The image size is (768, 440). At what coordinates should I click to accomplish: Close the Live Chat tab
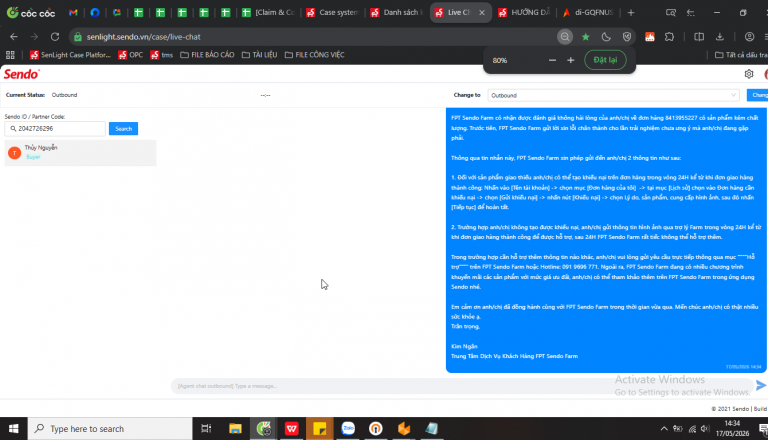[x=482, y=13]
